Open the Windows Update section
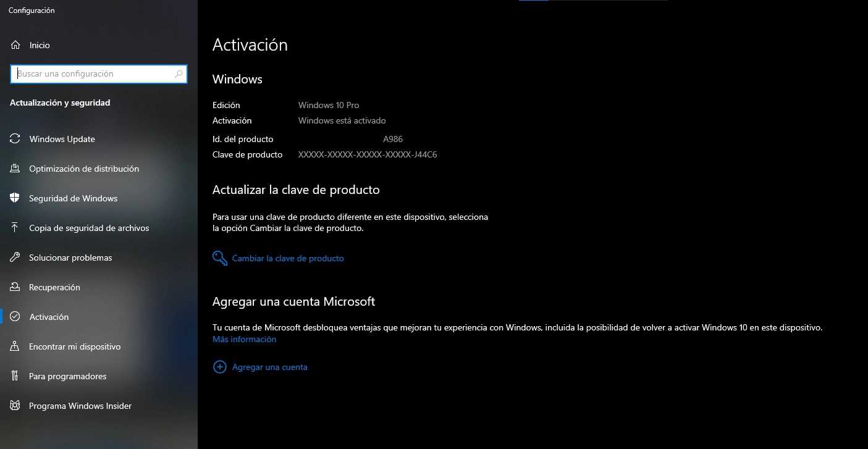 click(x=99, y=139)
